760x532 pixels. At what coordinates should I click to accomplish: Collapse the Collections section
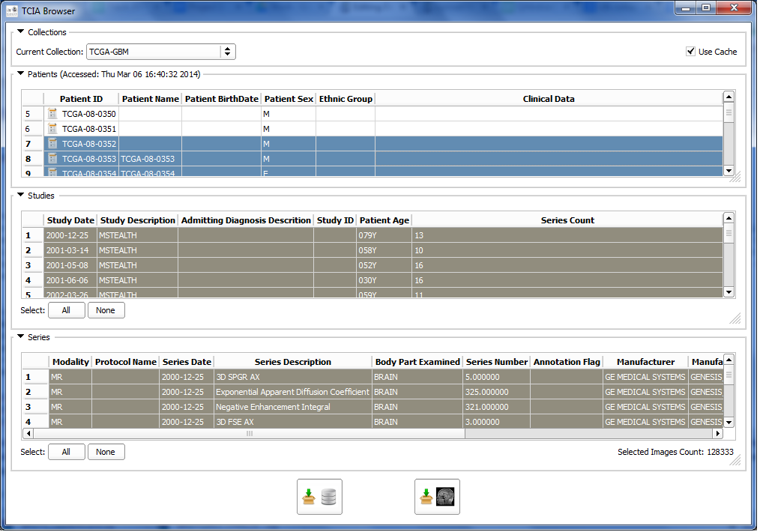pos(21,32)
